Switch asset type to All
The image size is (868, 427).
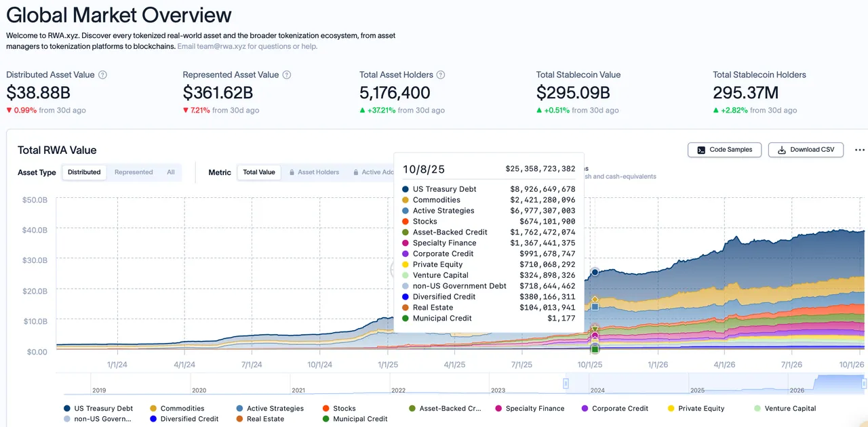[x=171, y=172]
